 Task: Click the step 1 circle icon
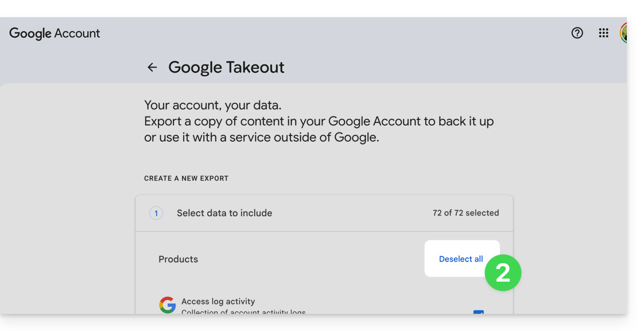pyautogui.click(x=156, y=213)
